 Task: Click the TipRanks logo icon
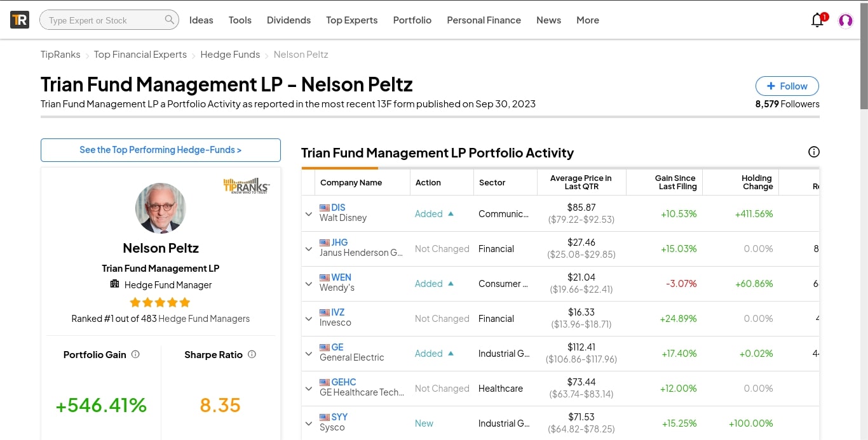pos(20,20)
